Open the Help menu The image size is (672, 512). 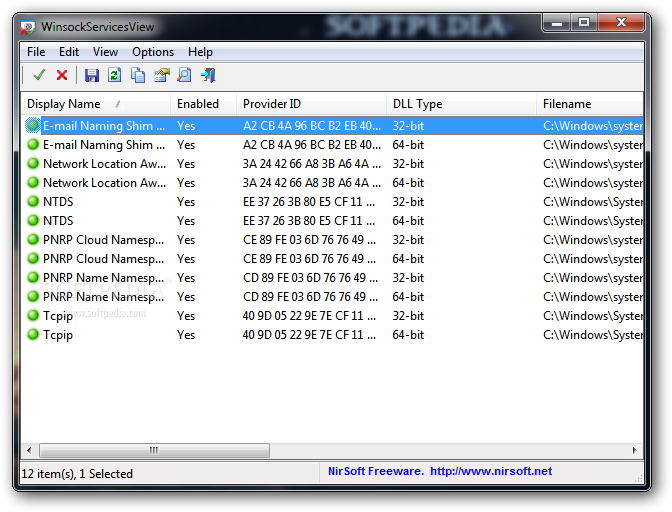[x=200, y=52]
